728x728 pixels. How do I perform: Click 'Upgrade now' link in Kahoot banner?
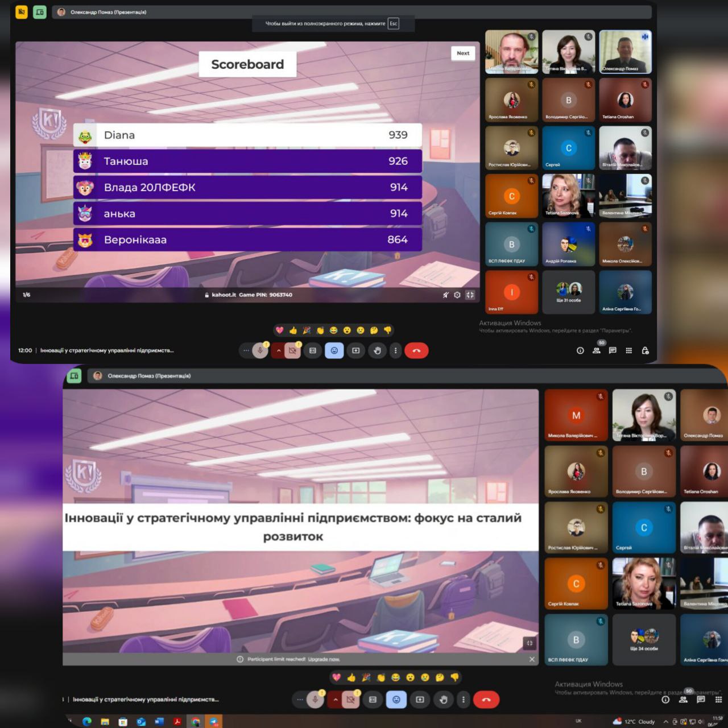(324, 659)
